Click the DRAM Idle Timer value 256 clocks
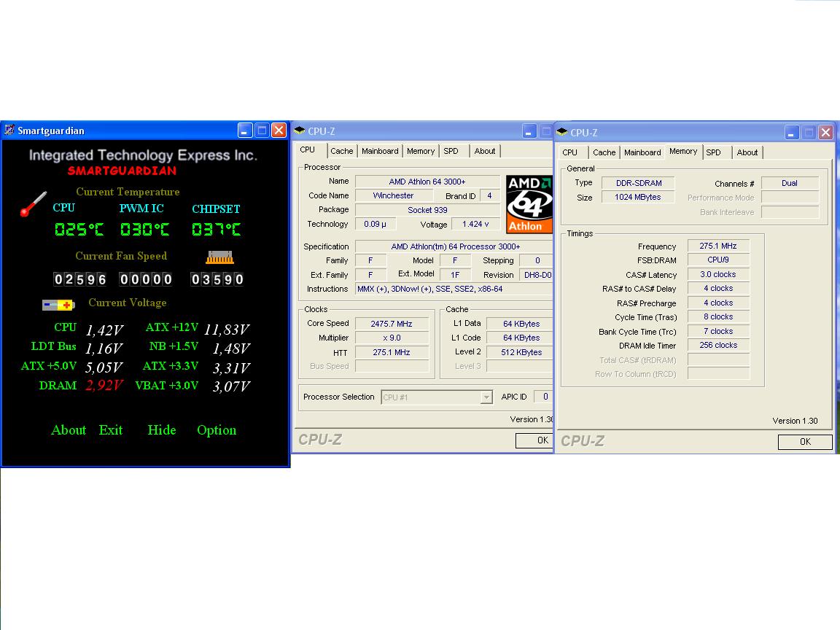840x630 pixels. pos(717,345)
